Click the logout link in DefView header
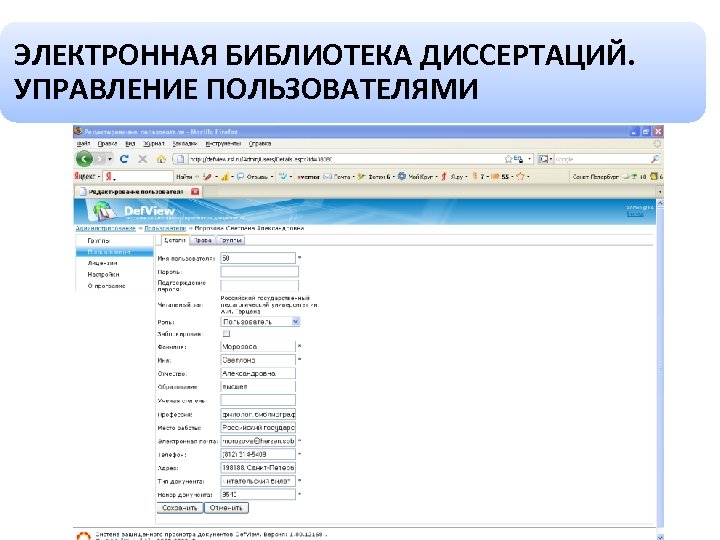 (635, 214)
